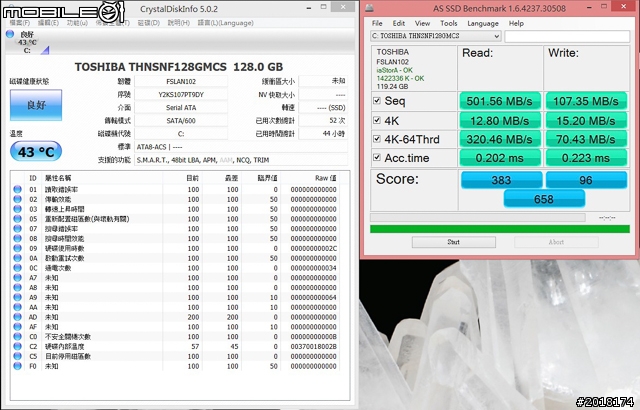The height and width of the screenshot is (410, 640).
Task: Open the Language menu in AS SSD Benchmark
Action: coord(483,23)
